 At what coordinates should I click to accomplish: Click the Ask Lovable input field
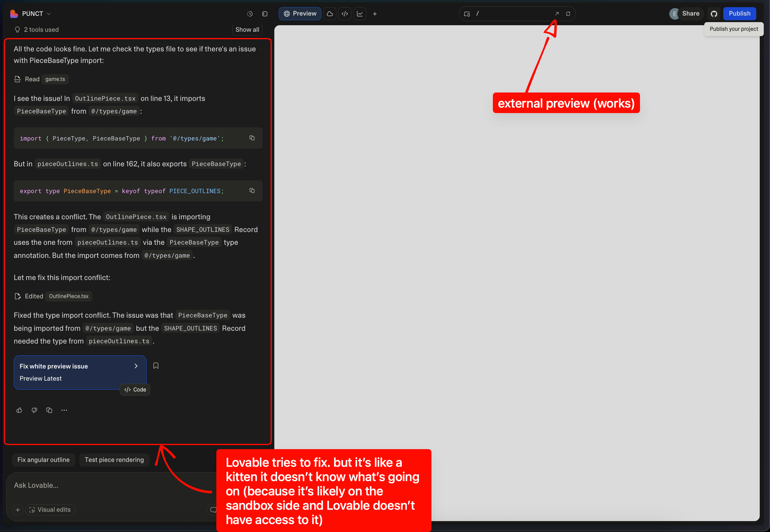(x=100, y=485)
